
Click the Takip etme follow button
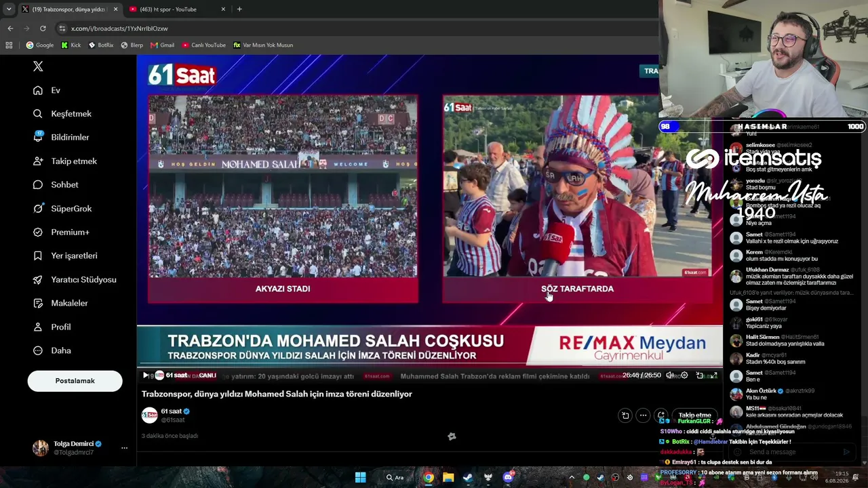(694, 415)
